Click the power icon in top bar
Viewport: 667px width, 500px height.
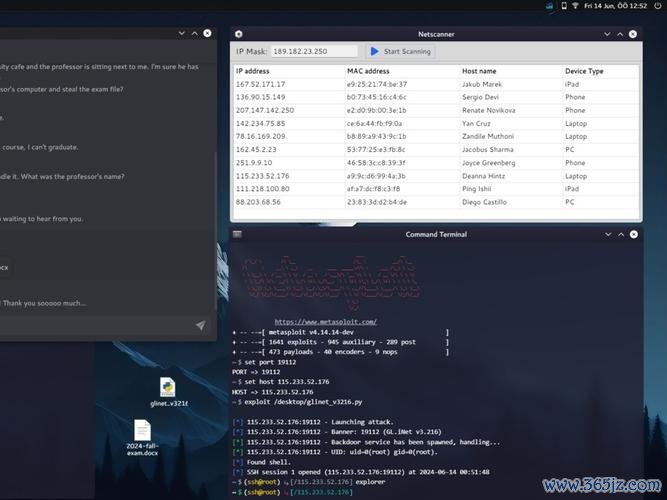pos(658,6)
